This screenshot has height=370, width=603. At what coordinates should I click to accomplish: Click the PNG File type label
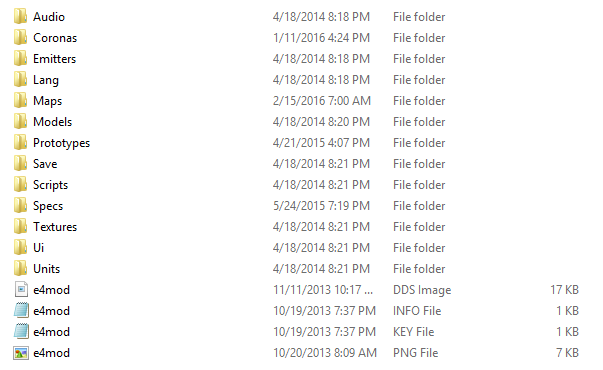pyautogui.click(x=415, y=353)
